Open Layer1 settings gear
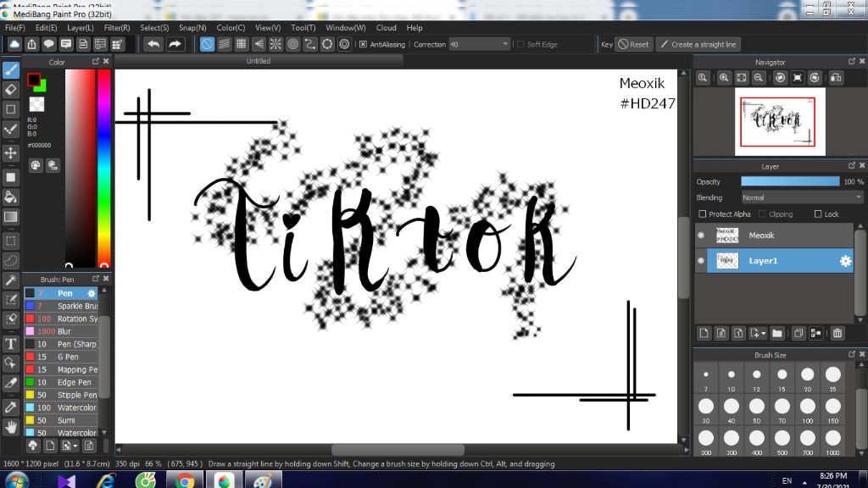Screen dimensions: 868x488 (x=845, y=261)
